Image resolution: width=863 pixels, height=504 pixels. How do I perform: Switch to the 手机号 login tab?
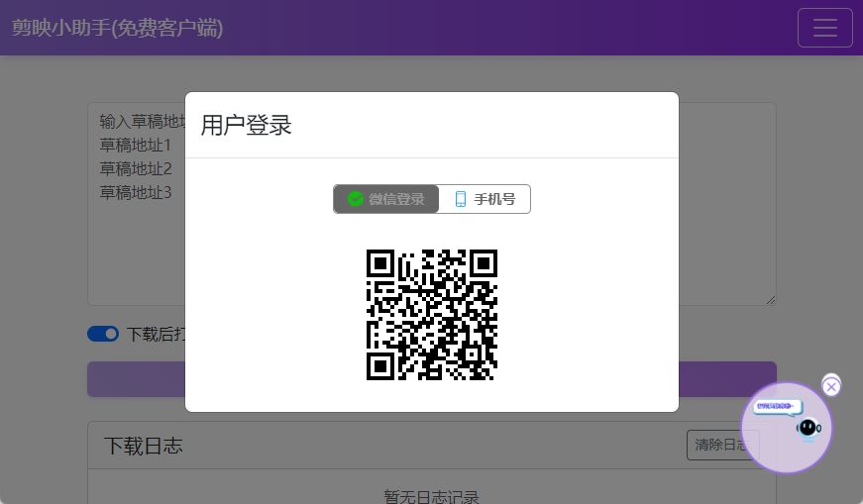485,199
